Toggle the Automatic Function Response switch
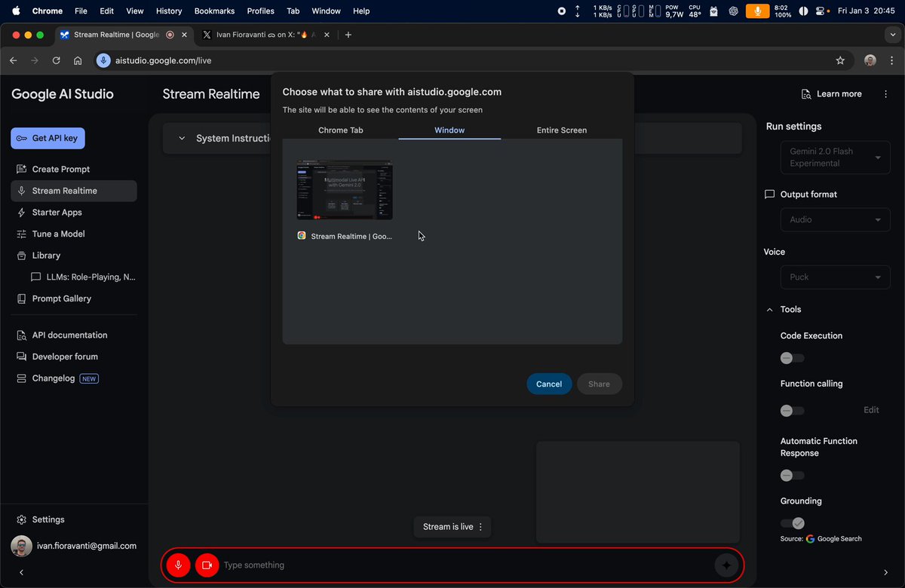 (x=792, y=476)
